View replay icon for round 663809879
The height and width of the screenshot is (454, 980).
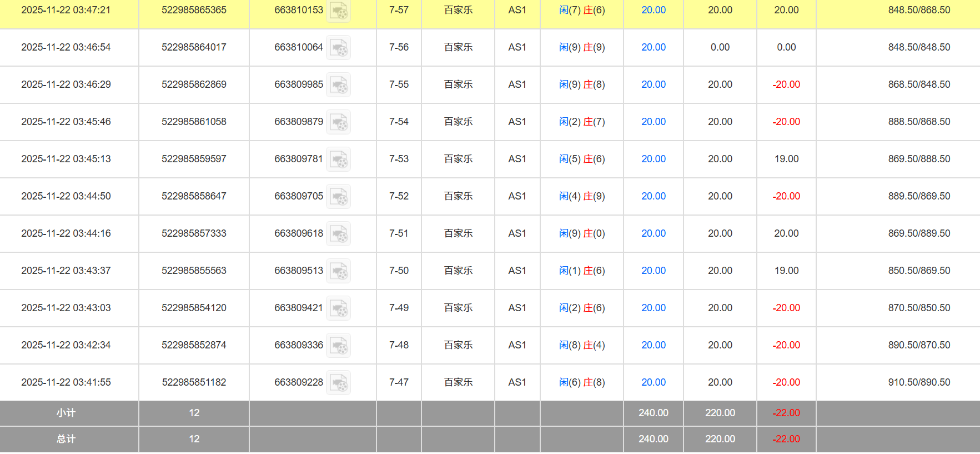pos(338,122)
